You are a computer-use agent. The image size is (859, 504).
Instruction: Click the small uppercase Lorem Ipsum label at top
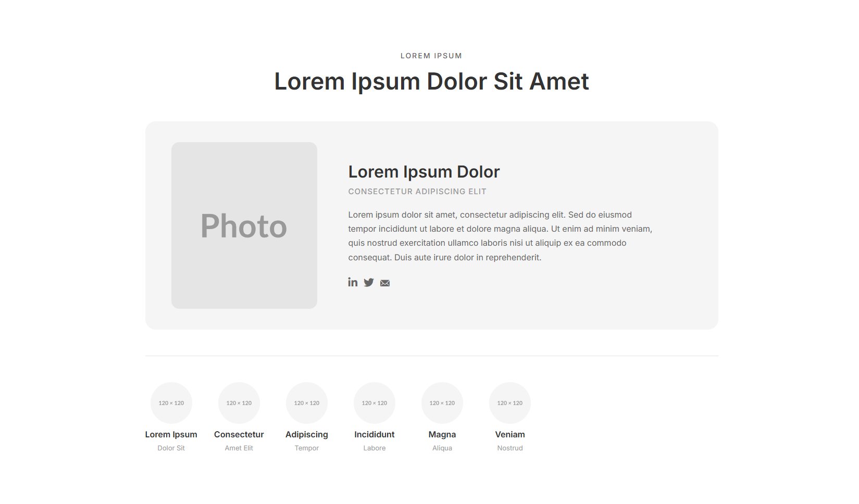click(431, 56)
